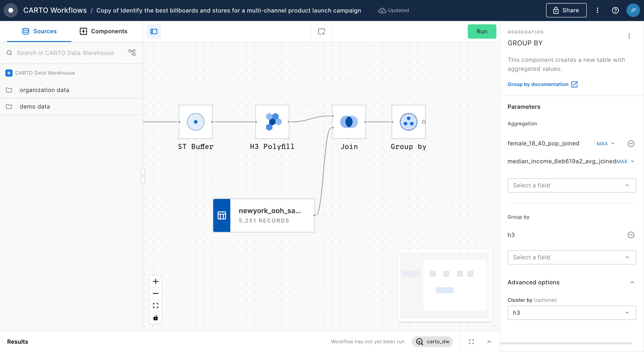Remove female_18_40_pop_joined aggregation
The height and width of the screenshot is (352, 644).
(x=631, y=144)
